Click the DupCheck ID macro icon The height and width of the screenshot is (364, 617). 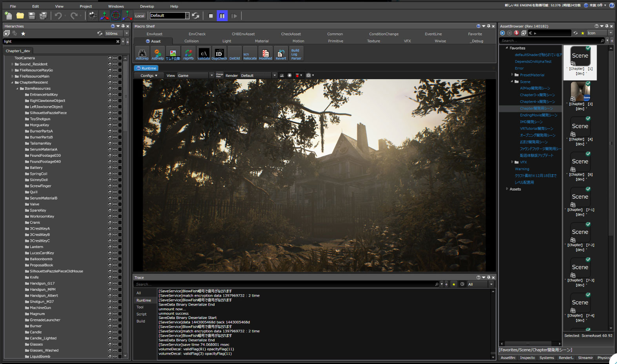click(219, 54)
